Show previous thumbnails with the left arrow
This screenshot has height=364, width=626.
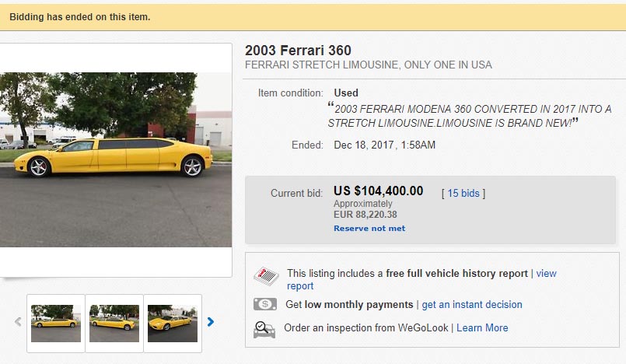(18, 322)
